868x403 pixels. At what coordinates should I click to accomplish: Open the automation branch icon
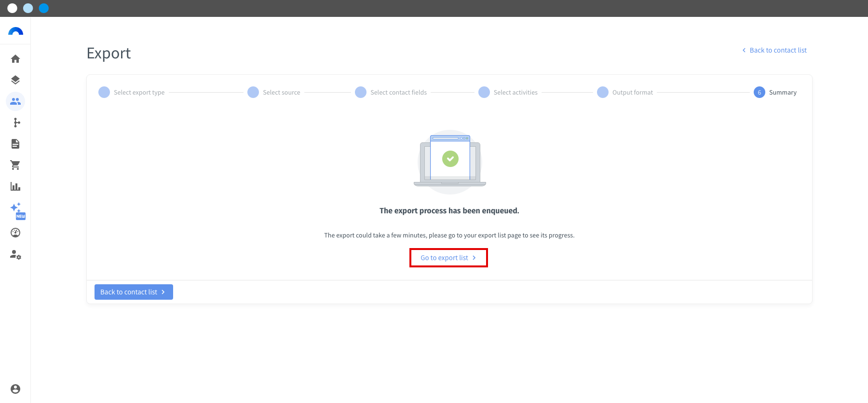click(17, 123)
